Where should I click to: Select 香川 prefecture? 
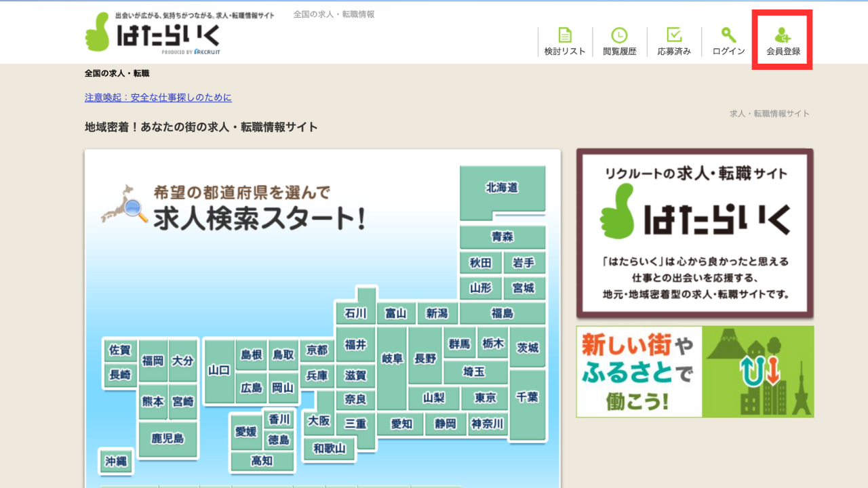pyautogui.click(x=279, y=420)
